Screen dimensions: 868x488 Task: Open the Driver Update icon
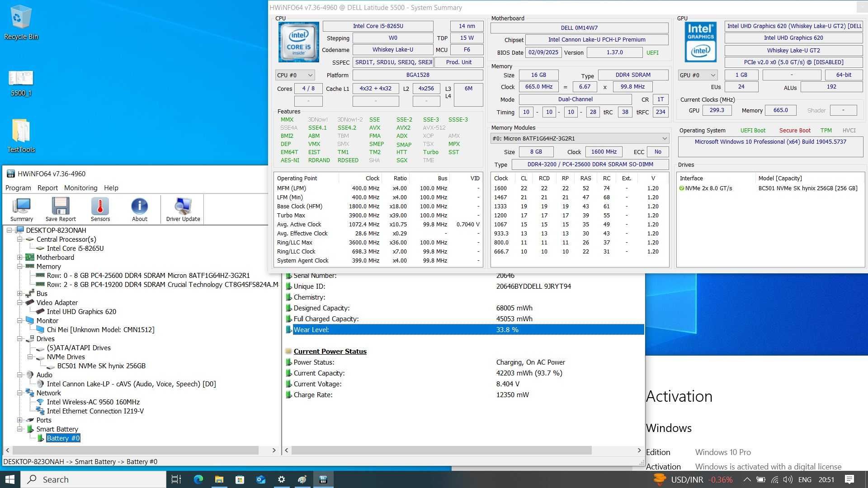click(183, 209)
